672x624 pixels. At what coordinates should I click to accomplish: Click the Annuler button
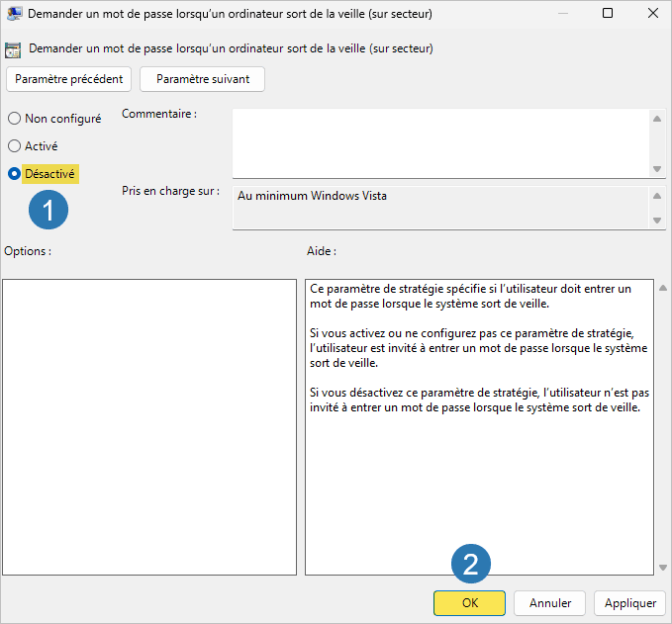tap(549, 603)
